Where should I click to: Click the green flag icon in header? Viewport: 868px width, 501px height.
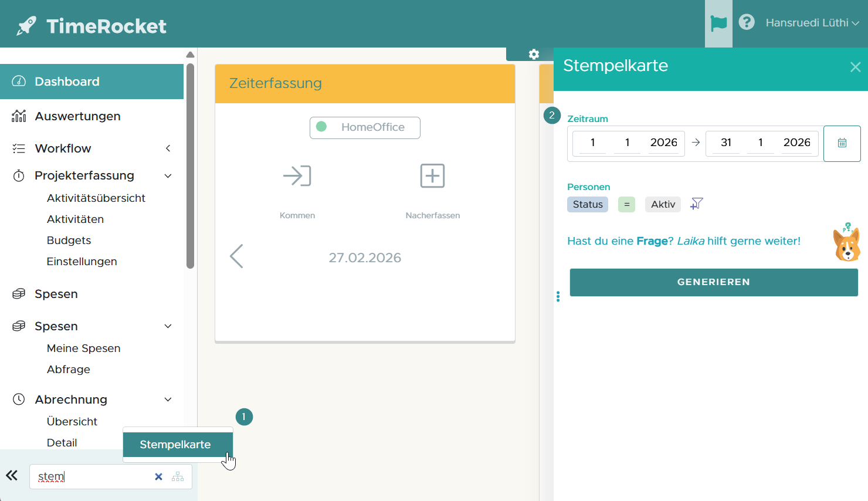pos(718,23)
